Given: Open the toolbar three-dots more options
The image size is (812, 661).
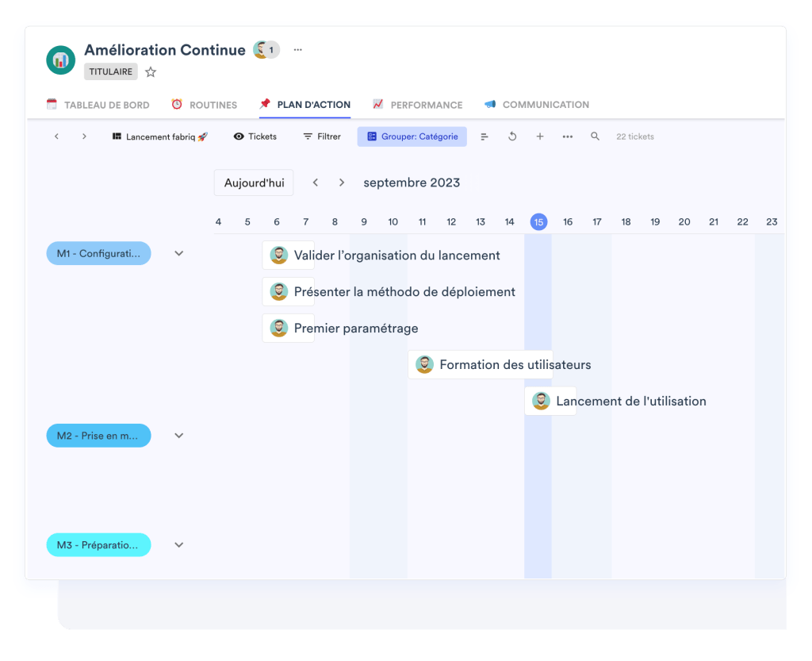Looking at the screenshot, I should [x=567, y=136].
